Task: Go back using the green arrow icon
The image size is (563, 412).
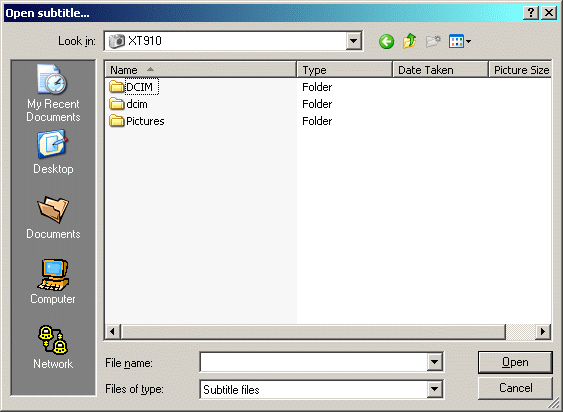Action: tap(386, 42)
